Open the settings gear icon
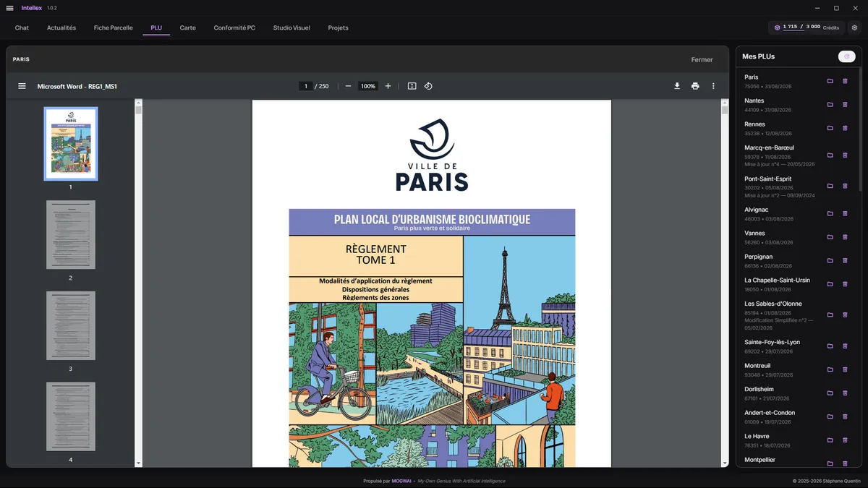 pos(854,27)
